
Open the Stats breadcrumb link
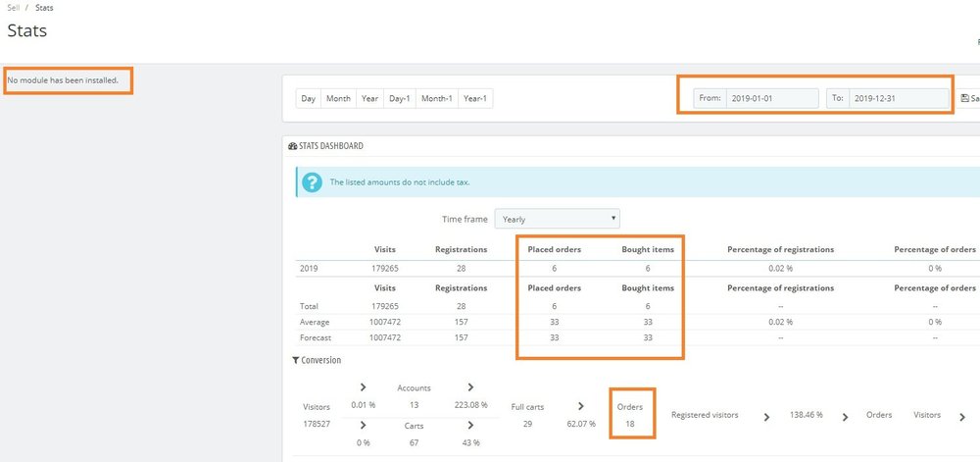44,8
